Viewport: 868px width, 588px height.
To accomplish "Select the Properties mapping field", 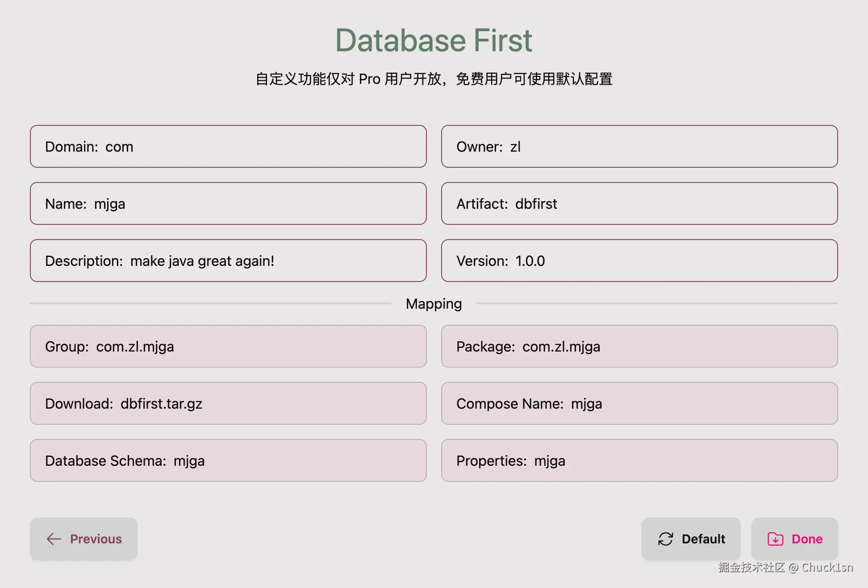I will 639,460.
